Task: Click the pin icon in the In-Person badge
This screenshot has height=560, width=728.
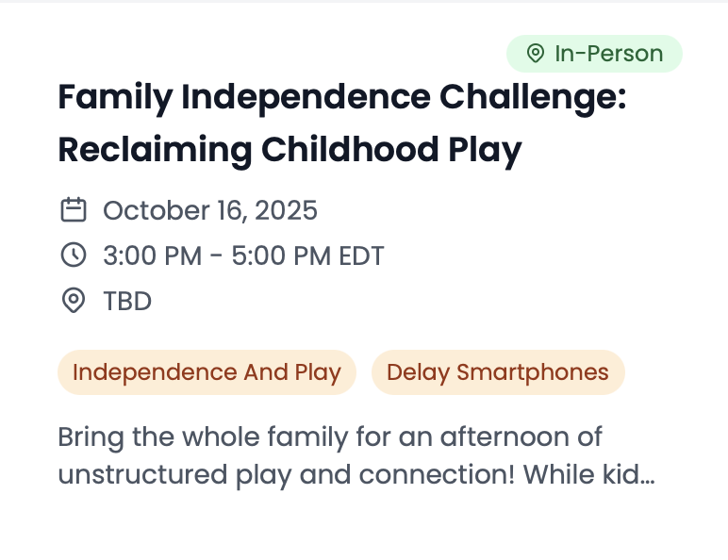Action: [x=535, y=54]
